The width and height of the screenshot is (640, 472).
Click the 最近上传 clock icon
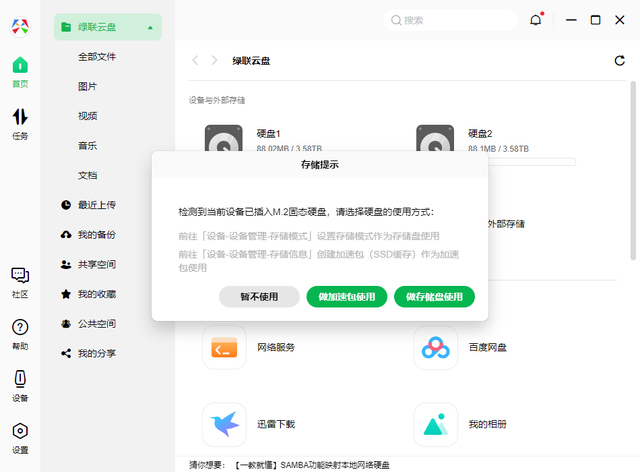(66, 205)
